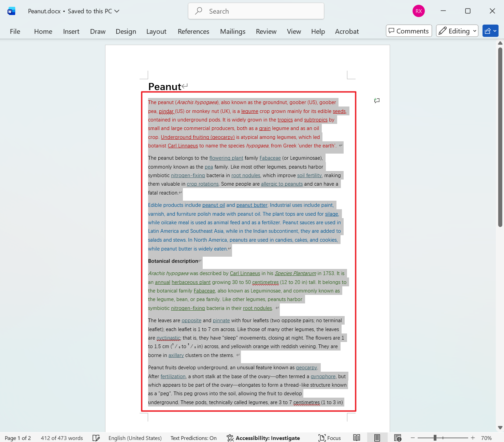Toggle Text Predictions setting
This screenshot has width=504, height=442.
[x=193, y=438]
